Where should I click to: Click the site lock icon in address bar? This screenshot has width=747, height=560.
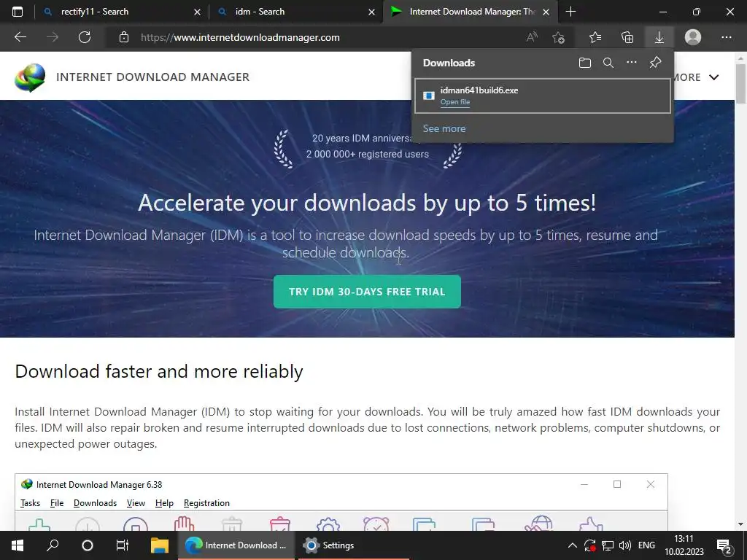pos(124,37)
